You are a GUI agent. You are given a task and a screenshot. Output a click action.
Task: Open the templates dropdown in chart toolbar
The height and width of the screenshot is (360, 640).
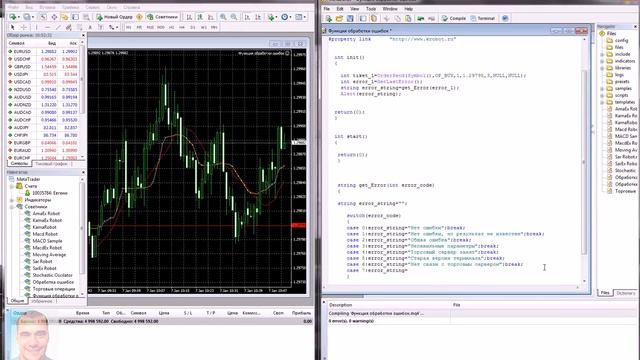pos(301,17)
